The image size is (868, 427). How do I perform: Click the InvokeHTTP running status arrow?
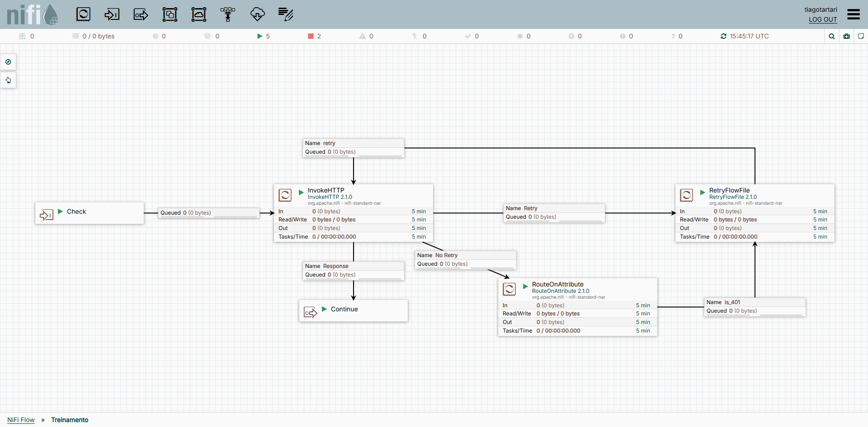(x=301, y=192)
